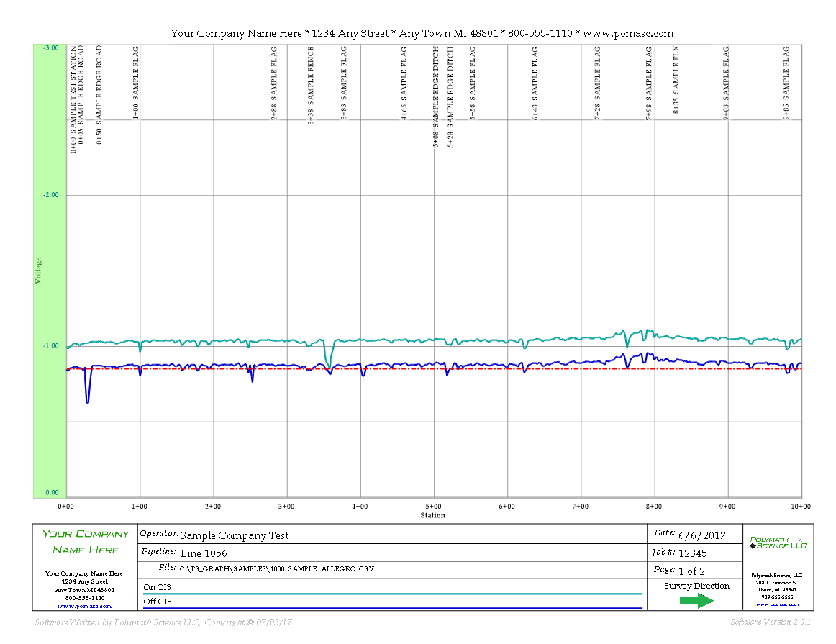The height and width of the screenshot is (644, 836).
Task: Select the blue Off CIS legend line
Action: (392, 608)
